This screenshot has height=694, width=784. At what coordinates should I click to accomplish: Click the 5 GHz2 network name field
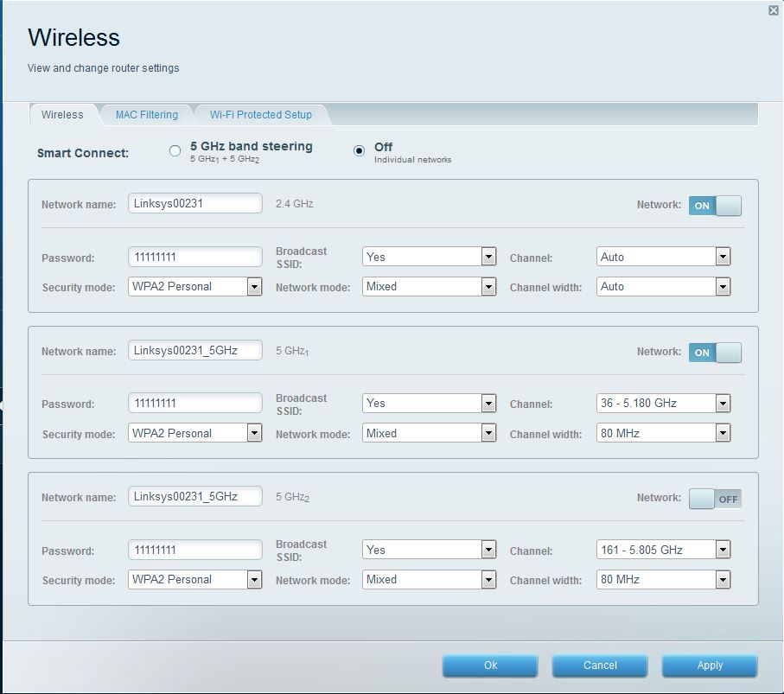[x=195, y=496]
